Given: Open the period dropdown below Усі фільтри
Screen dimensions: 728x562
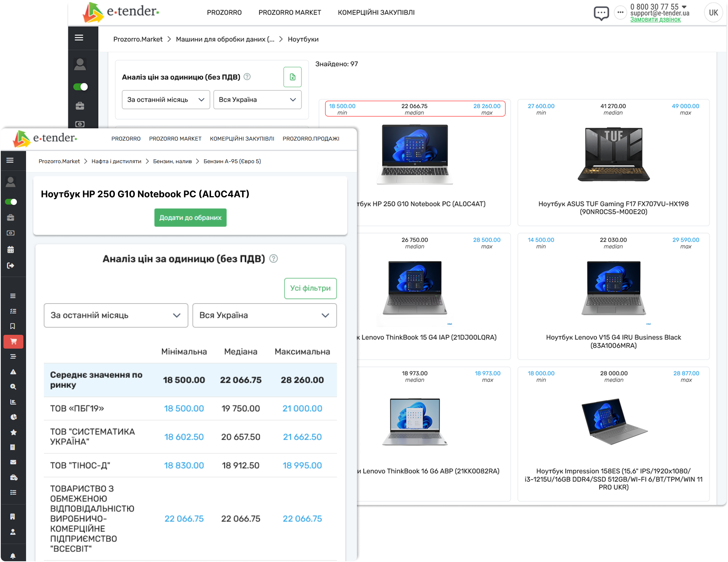Looking at the screenshot, I should [116, 315].
